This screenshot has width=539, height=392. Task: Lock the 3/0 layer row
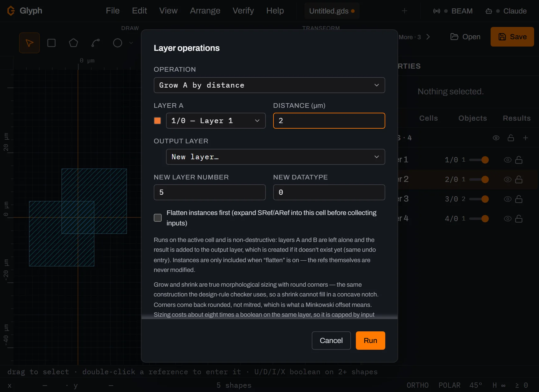click(x=519, y=199)
